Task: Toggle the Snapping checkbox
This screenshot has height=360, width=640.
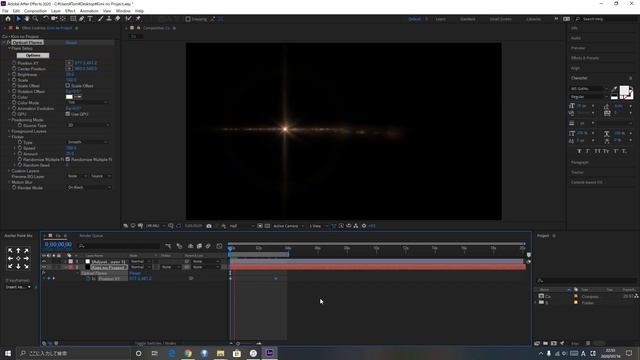Action: coord(188,19)
